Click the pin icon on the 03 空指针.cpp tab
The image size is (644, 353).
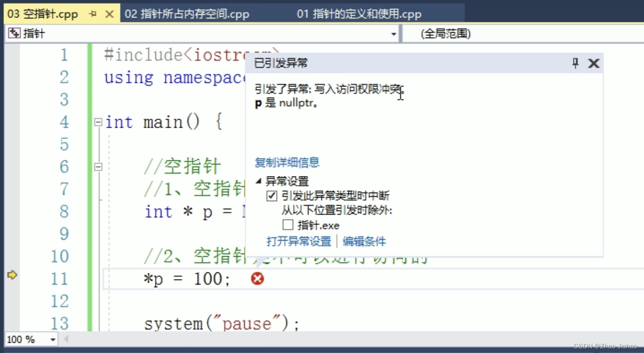click(93, 14)
